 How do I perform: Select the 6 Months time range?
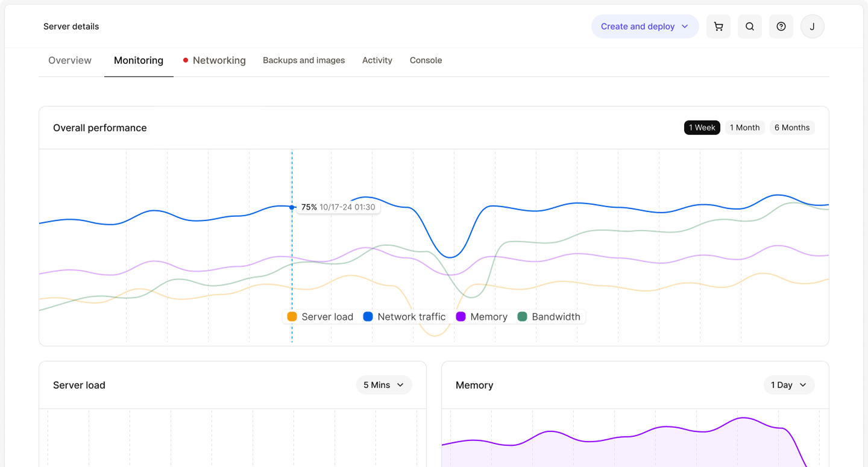792,128
